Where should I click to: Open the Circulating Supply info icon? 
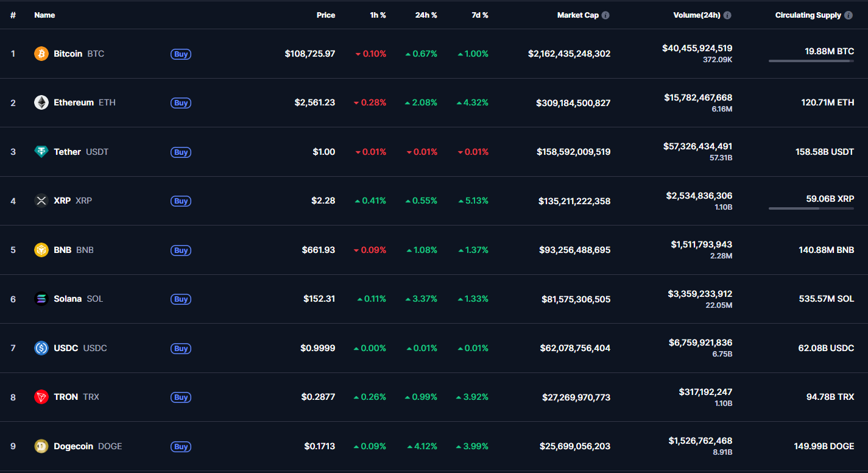coord(849,15)
